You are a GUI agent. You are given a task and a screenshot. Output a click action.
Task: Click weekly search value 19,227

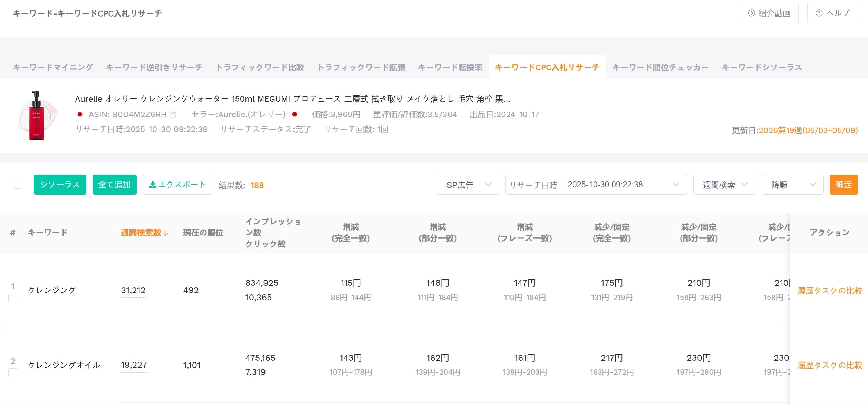(x=134, y=365)
